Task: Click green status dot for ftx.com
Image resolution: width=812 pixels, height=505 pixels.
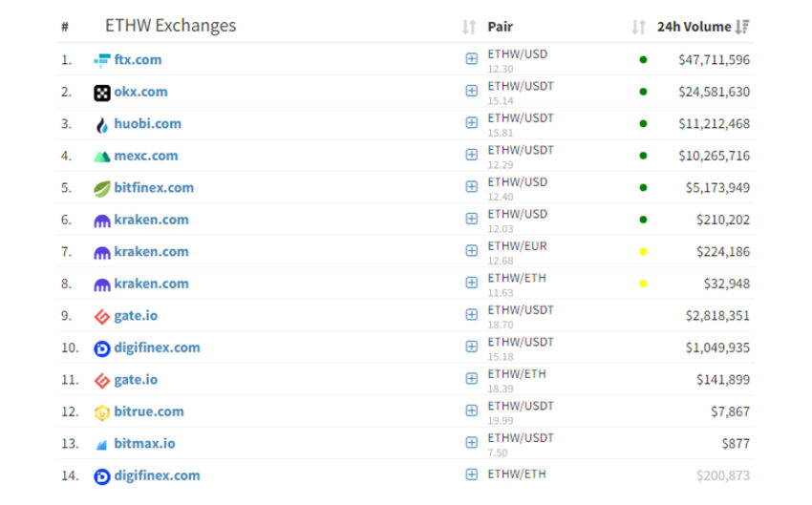Action: click(643, 59)
